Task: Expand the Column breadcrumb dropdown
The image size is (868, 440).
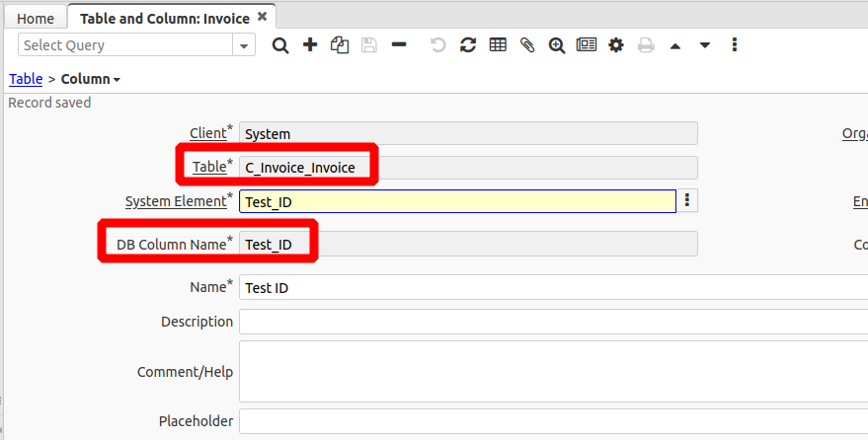Action: tap(118, 80)
